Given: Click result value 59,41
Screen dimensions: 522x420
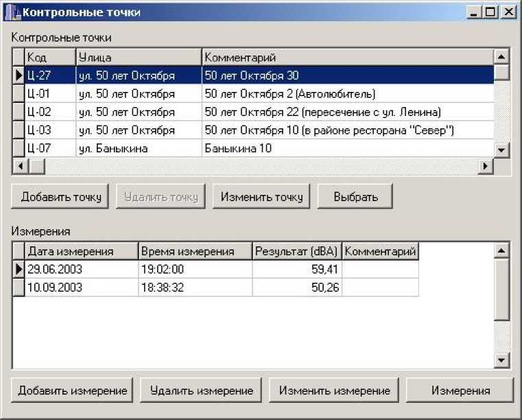Looking at the screenshot, I should point(297,269).
